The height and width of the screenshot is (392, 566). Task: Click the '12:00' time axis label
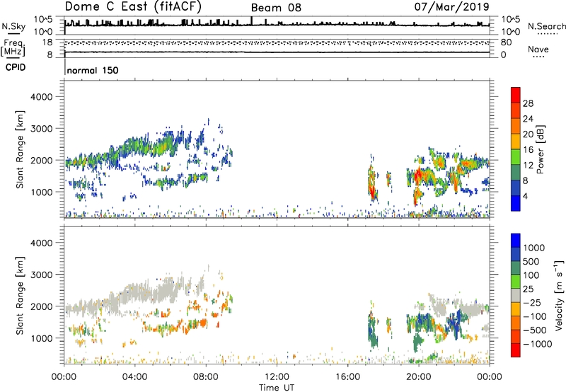[277, 377]
